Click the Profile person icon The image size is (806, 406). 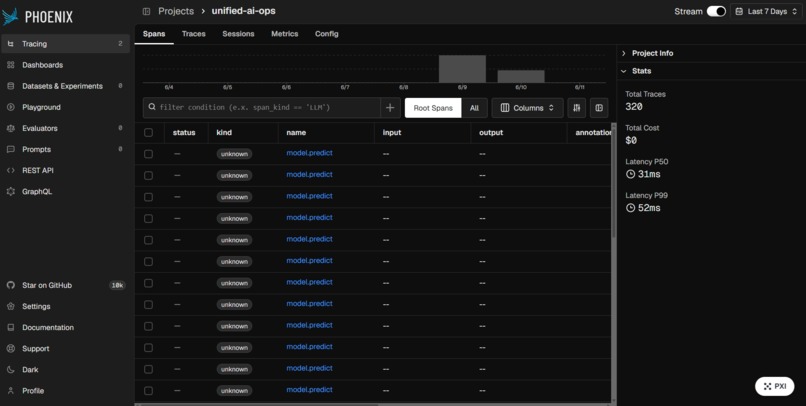11,391
